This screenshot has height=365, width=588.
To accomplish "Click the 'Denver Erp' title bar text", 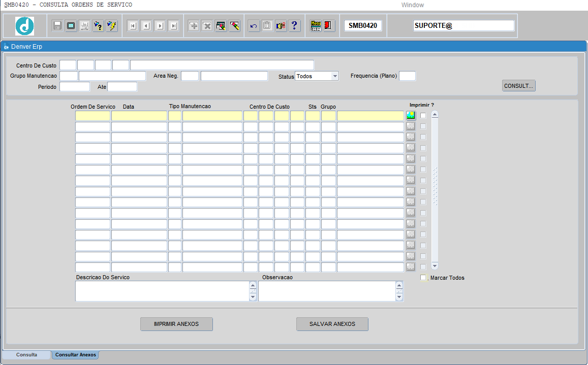I will [x=26, y=47].
